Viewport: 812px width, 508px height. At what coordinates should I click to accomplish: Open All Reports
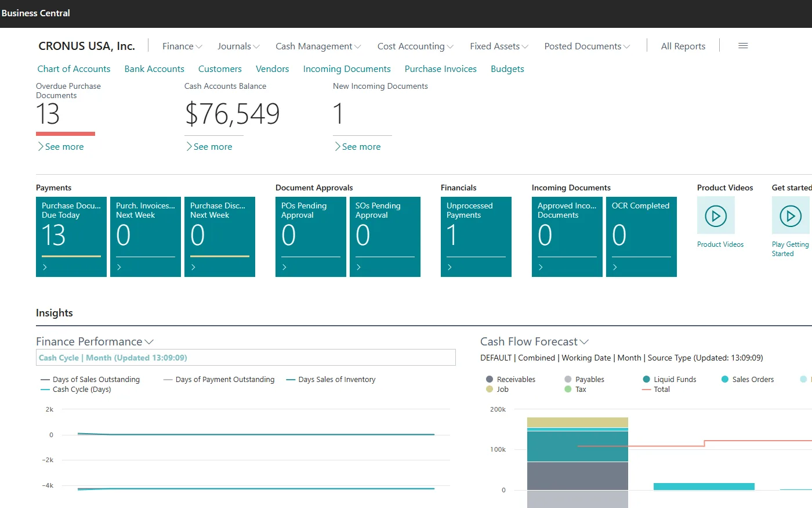pos(683,46)
